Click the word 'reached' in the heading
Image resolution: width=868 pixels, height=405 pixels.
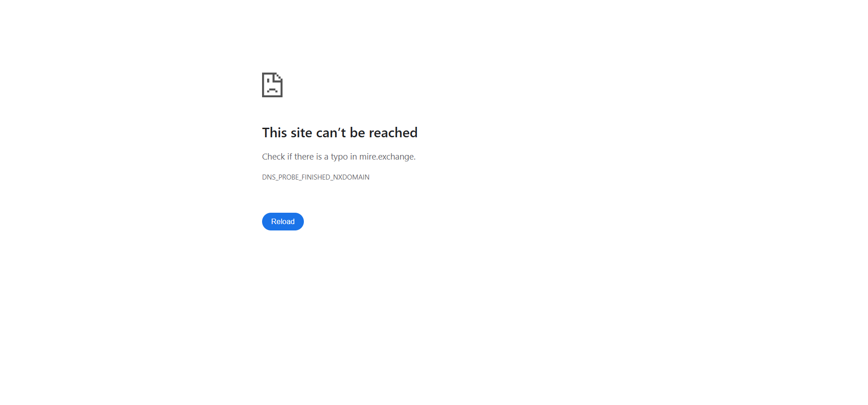pyautogui.click(x=393, y=133)
